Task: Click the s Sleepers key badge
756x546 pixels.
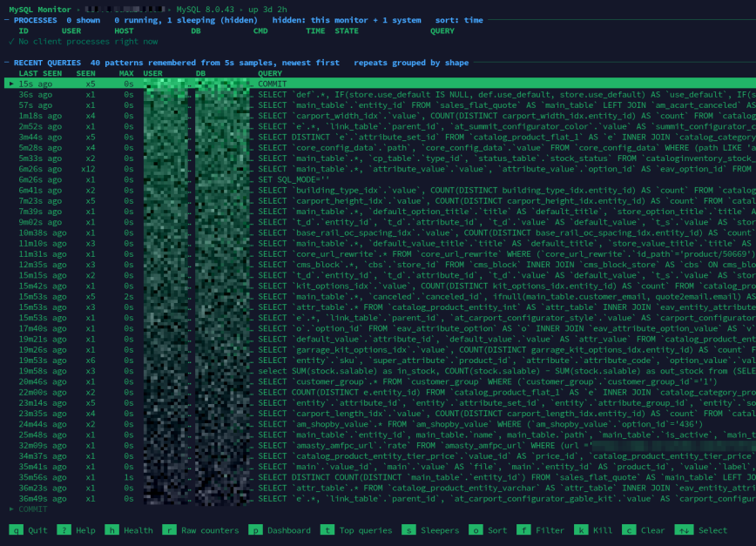Action: [x=408, y=530]
